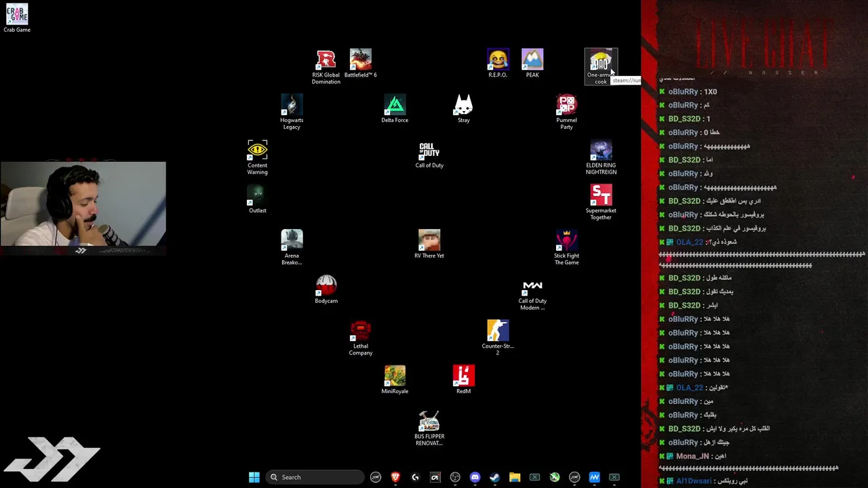Launch the RedM shortcut

tap(464, 380)
